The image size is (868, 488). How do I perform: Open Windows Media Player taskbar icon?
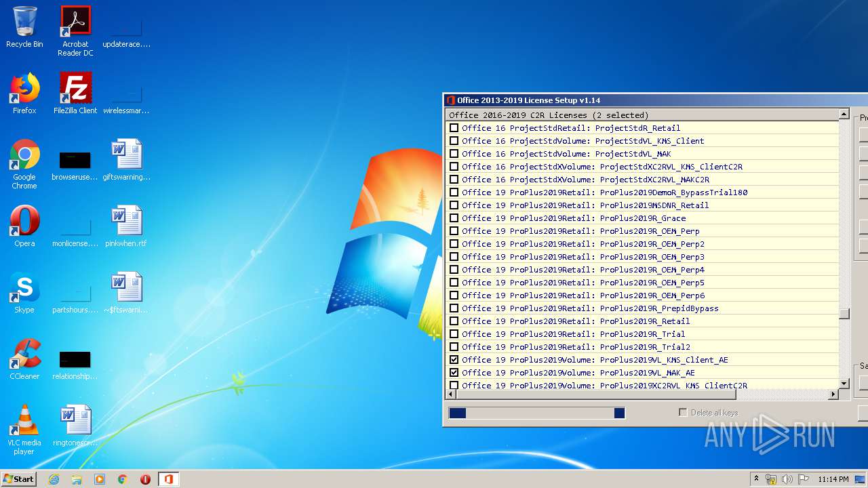(x=100, y=479)
